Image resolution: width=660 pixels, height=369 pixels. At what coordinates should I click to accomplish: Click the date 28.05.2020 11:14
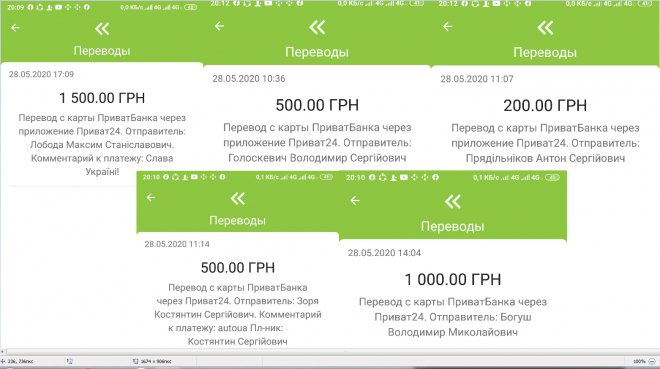177,244
